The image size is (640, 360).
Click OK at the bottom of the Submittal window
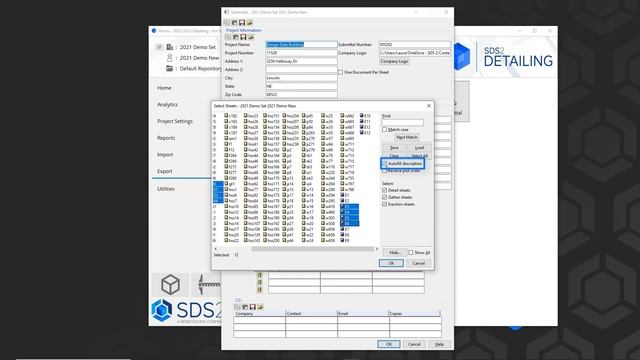pos(389,344)
